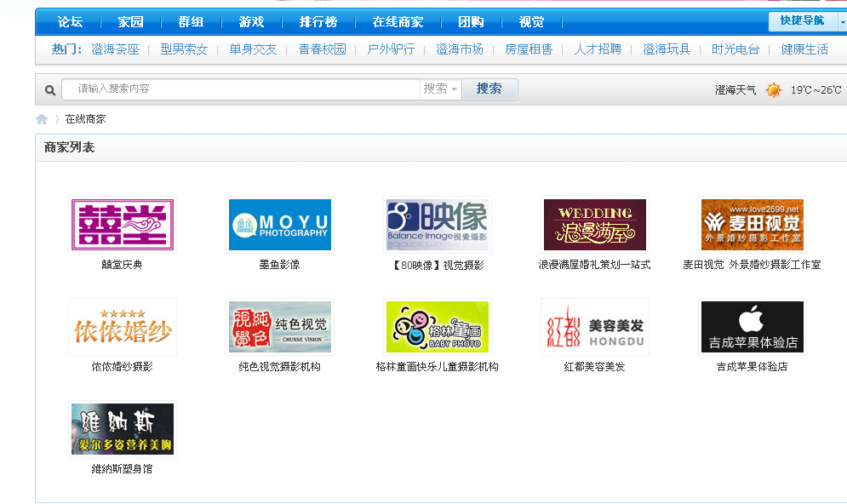
Task: Go to 时光电台 hot link
Action: pos(735,49)
